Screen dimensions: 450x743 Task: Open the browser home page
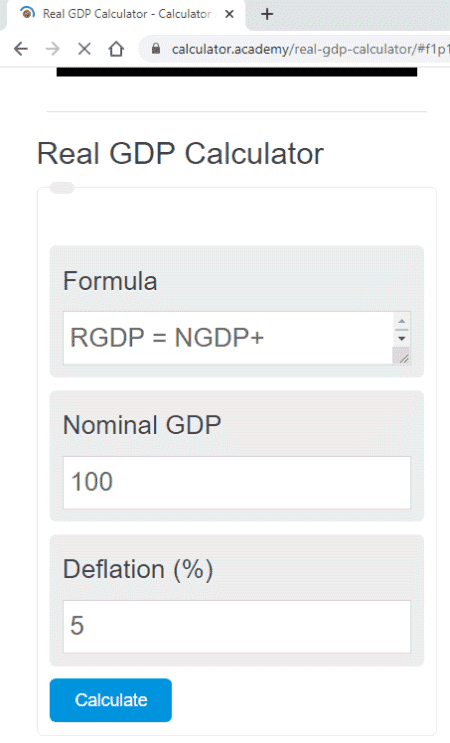point(116,49)
